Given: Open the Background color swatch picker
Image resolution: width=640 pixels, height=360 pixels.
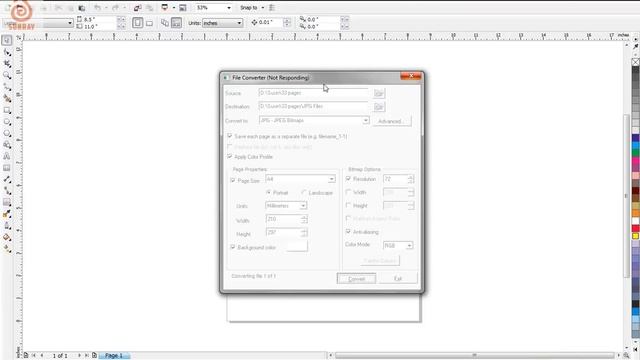Looking at the screenshot, I should coord(297,246).
